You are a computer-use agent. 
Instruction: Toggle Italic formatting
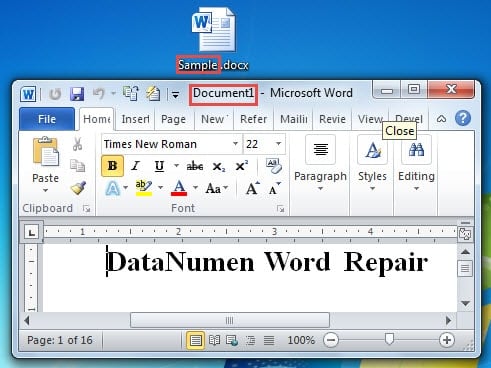135,166
